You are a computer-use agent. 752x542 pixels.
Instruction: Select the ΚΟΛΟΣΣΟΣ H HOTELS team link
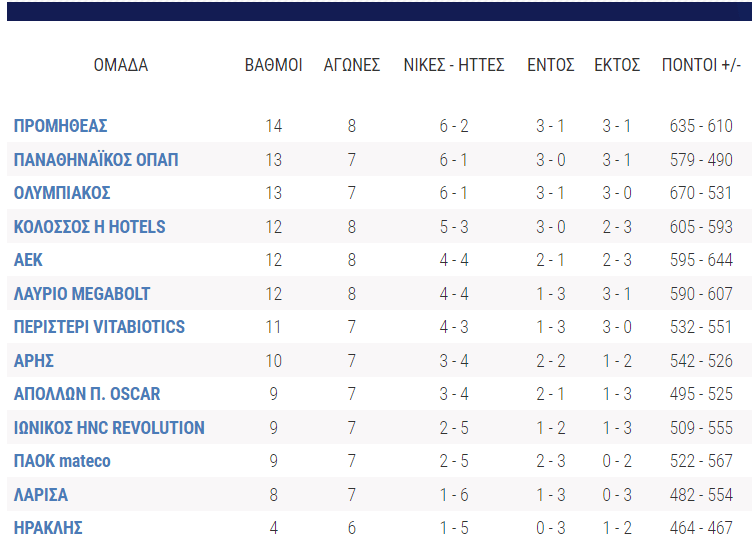90,227
